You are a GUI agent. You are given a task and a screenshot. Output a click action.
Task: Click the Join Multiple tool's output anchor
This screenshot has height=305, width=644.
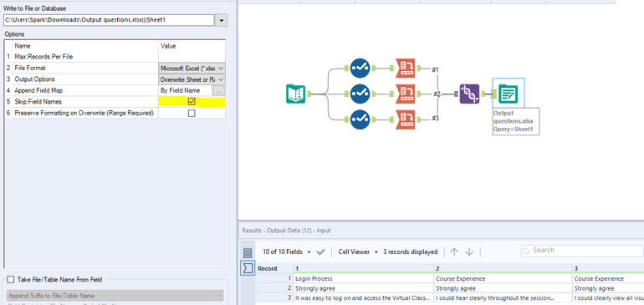[x=483, y=94]
